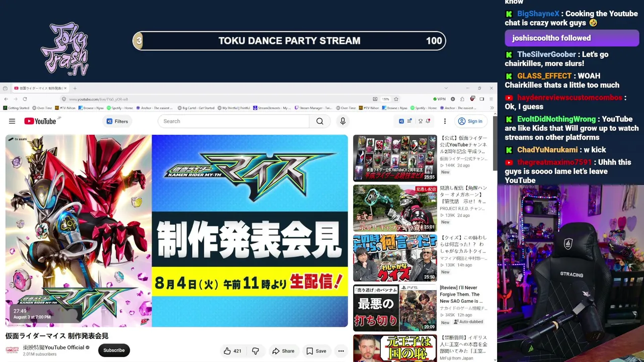Click the magnifier search button

click(320, 121)
